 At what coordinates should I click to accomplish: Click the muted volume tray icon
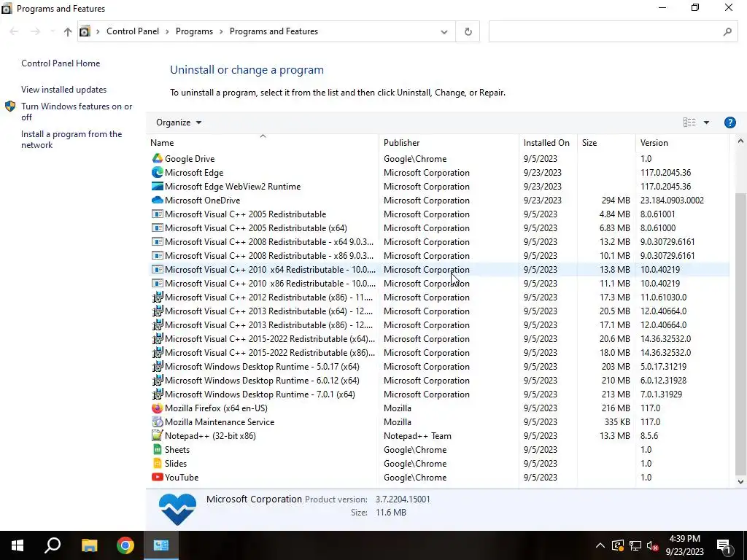(x=653, y=545)
